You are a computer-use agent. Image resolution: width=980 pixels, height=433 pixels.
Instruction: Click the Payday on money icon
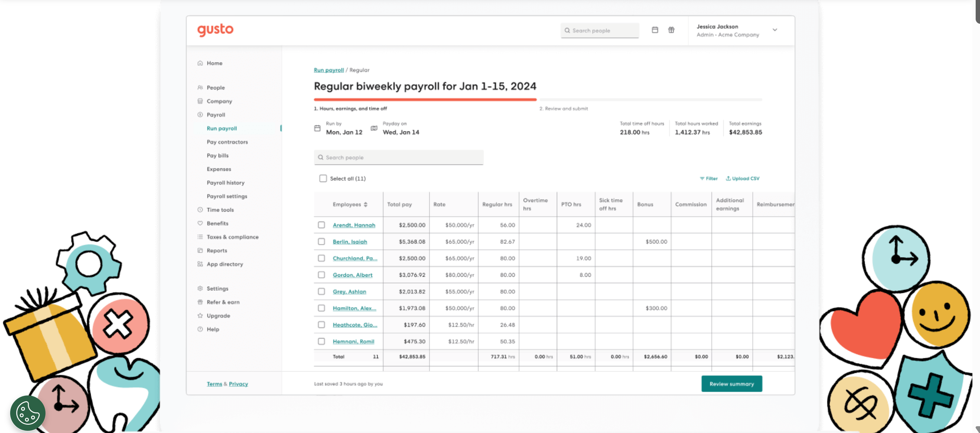[x=374, y=128]
